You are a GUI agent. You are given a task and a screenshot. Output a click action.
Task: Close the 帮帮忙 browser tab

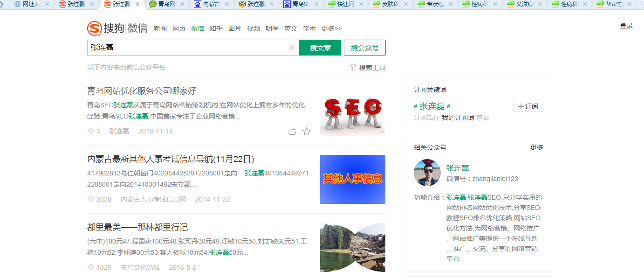(629, 4)
